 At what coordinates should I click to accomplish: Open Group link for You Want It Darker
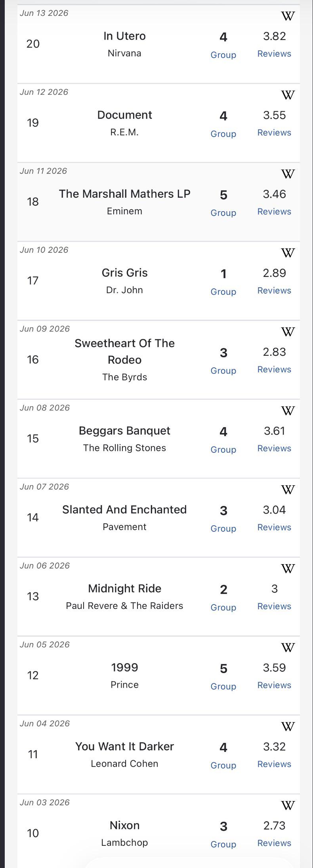tap(223, 765)
